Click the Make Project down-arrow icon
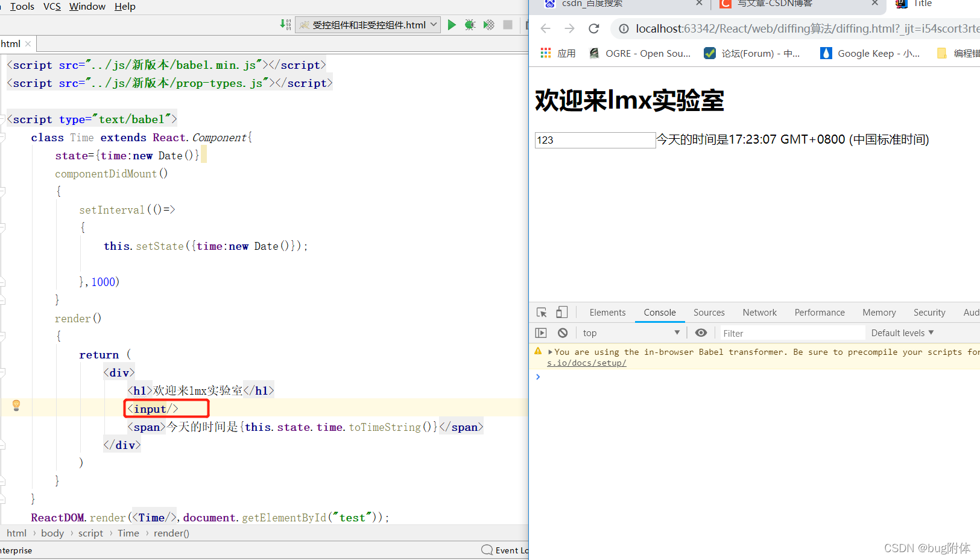The image size is (980, 560). [285, 25]
